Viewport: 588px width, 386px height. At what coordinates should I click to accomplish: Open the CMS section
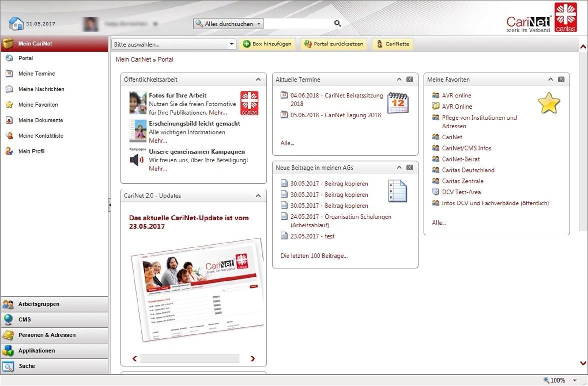point(55,319)
